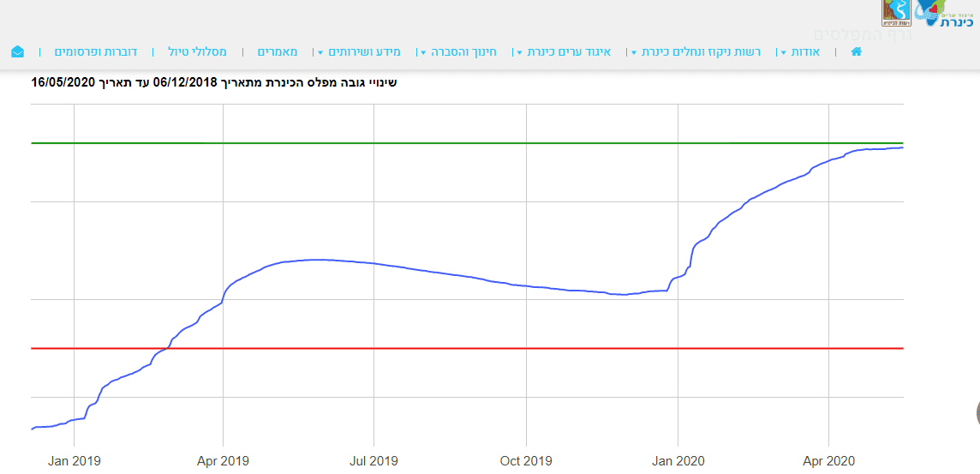Go to מסלולי טיול page
The width and height of the screenshot is (980, 474).
[x=197, y=51]
